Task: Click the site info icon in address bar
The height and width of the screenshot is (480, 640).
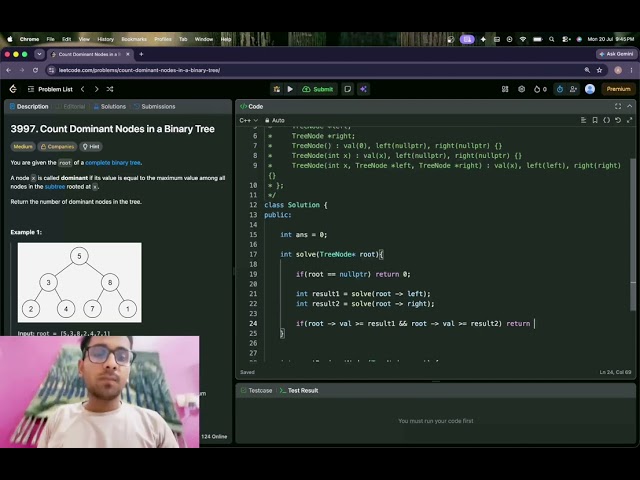Action: point(51,70)
